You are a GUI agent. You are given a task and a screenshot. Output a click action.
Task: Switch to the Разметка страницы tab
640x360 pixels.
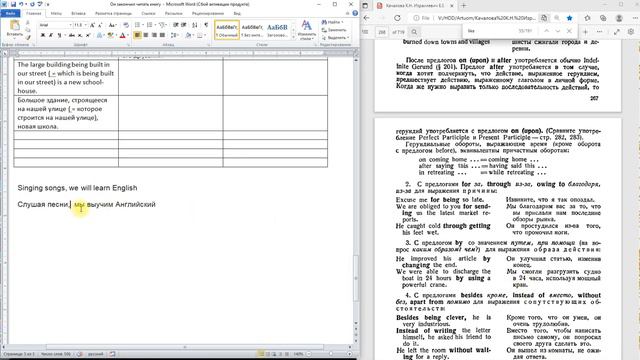pos(113,13)
